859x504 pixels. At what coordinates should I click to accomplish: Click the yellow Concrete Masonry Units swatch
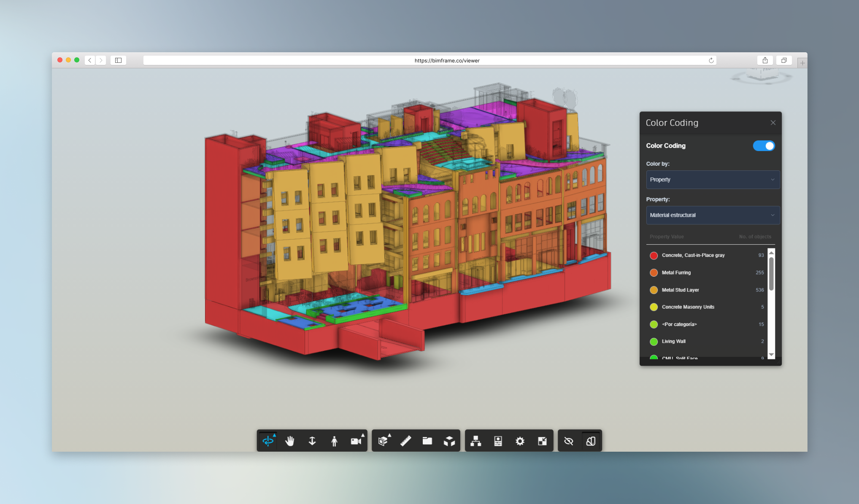(x=654, y=307)
